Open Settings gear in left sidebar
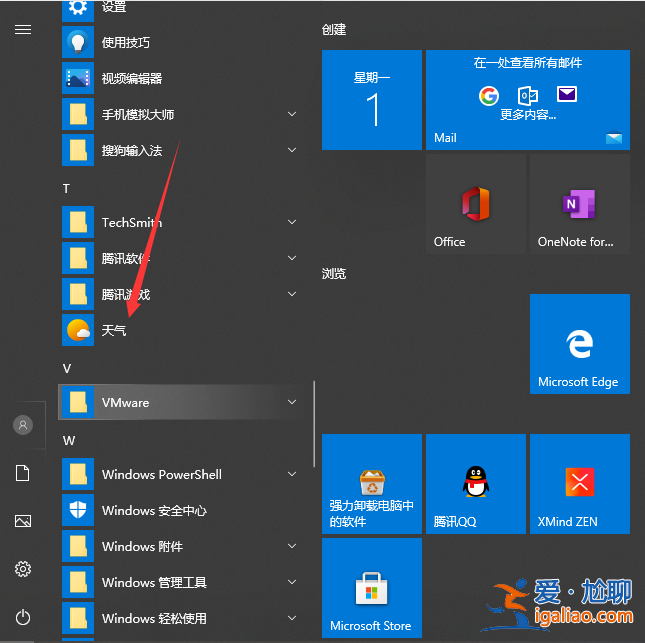Image resolution: width=645 pixels, height=643 pixels. pos(23,569)
